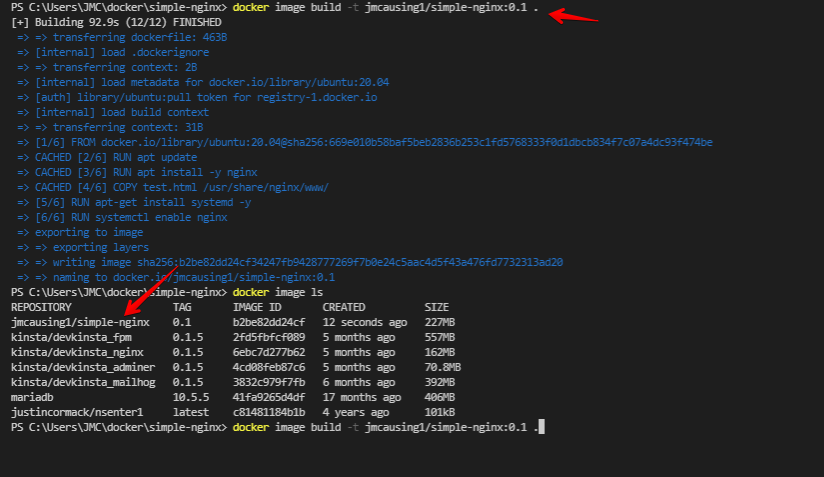
Task: Click '4 years ago' created value
Action: (356, 412)
